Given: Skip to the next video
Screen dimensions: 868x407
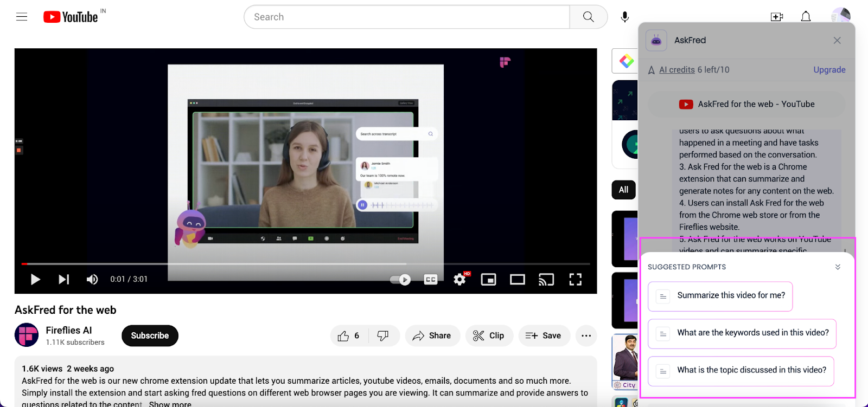Looking at the screenshot, I should coord(64,279).
